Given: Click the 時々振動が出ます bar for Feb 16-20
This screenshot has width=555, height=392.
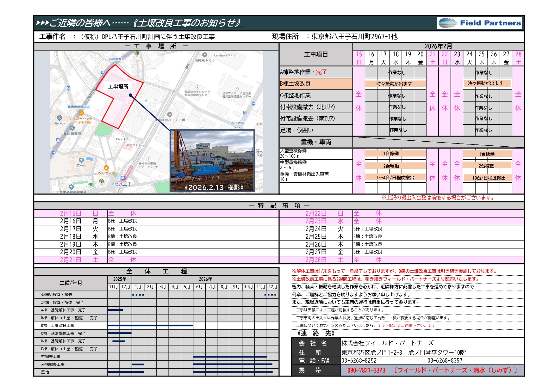Looking at the screenshot, I should click(x=395, y=84).
